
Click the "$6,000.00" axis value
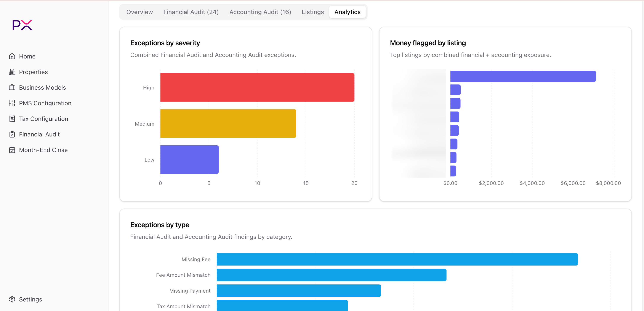pos(573,183)
